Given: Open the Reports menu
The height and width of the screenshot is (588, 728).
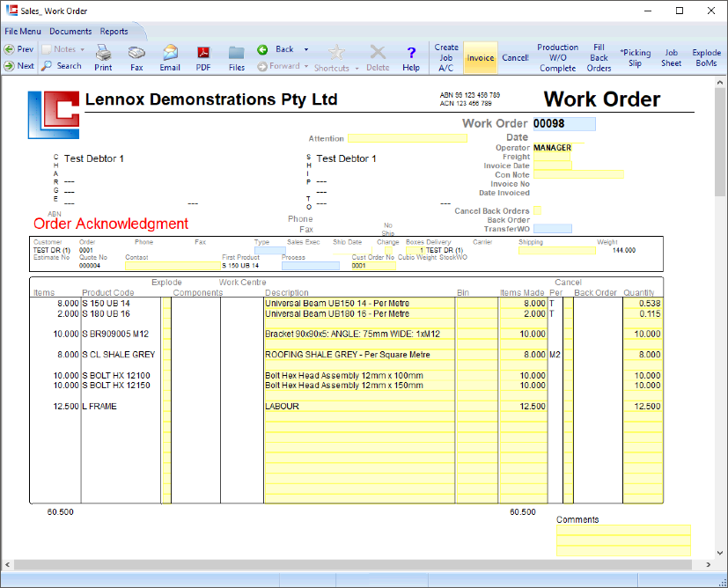Looking at the screenshot, I should 114,31.
